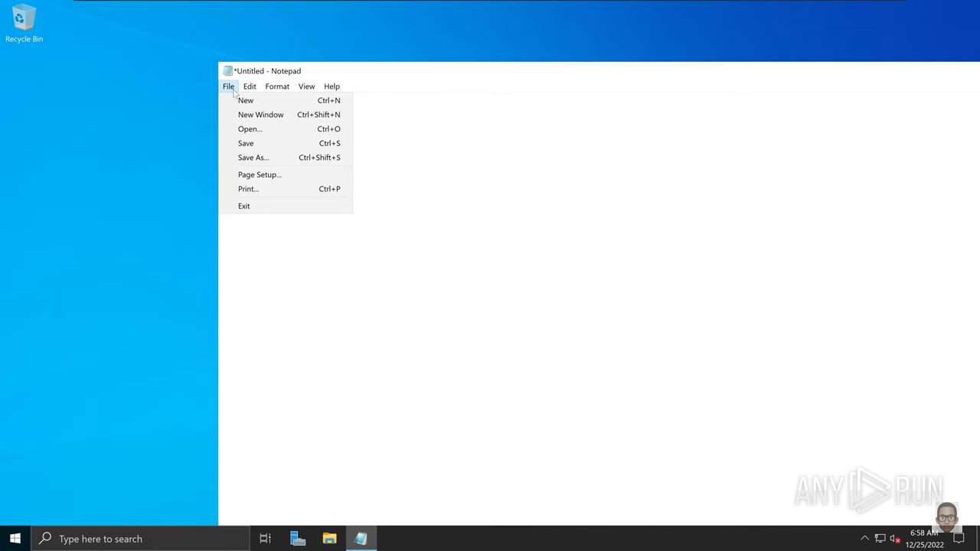Open Task View on the taskbar
Screen dimensions: 980x551
click(265, 539)
